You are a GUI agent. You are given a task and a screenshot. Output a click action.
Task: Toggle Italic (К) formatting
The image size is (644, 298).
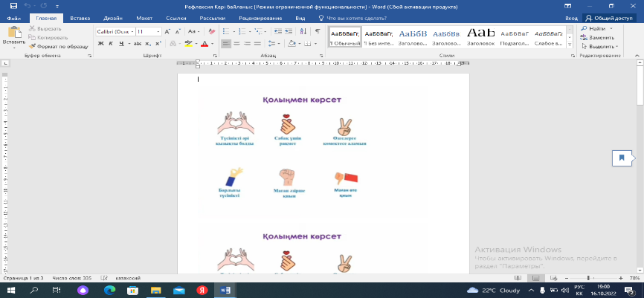point(111,45)
